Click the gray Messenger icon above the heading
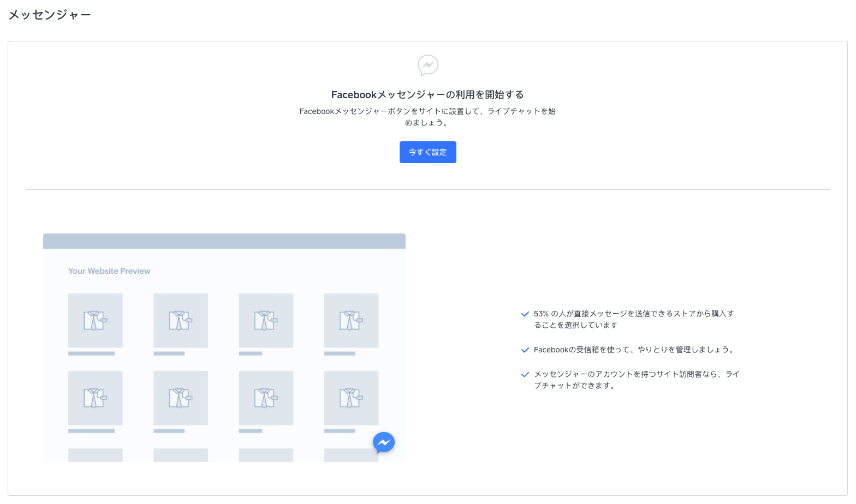 [x=428, y=65]
